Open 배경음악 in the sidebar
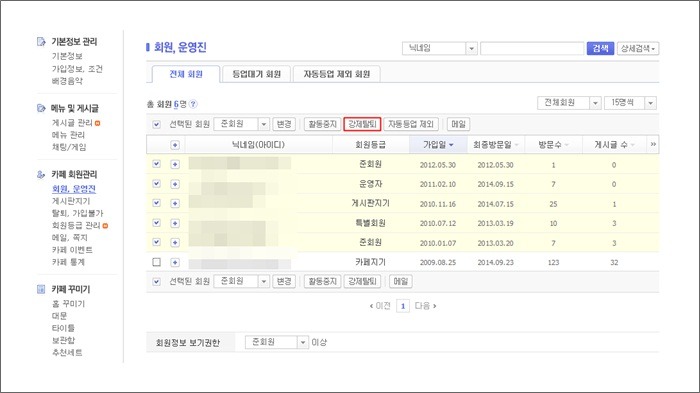This screenshot has width=700, height=393. [67, 81]
